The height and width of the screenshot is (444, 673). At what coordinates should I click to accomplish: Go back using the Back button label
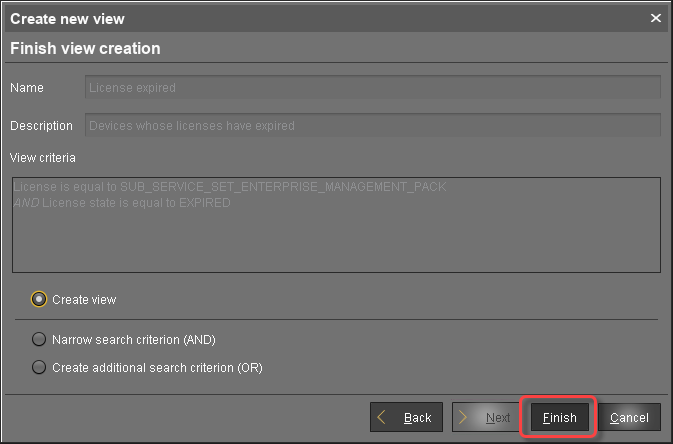[417, 417]
